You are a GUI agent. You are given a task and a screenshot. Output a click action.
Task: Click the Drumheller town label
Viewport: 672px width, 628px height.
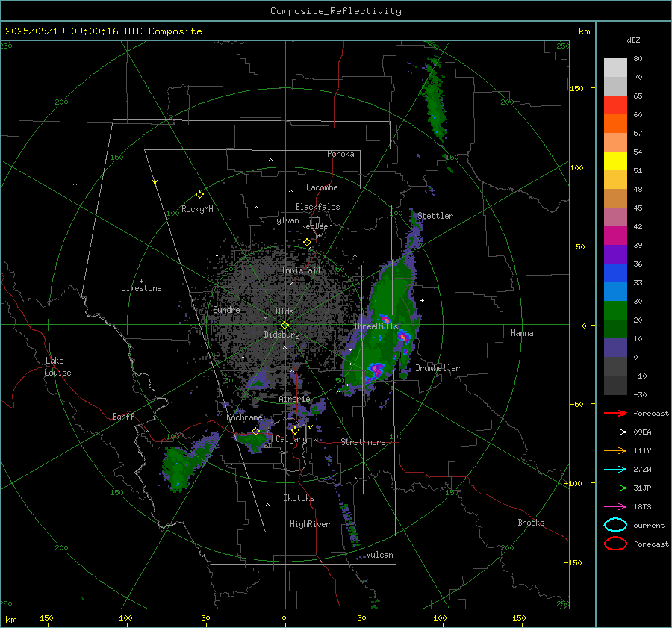438,368
